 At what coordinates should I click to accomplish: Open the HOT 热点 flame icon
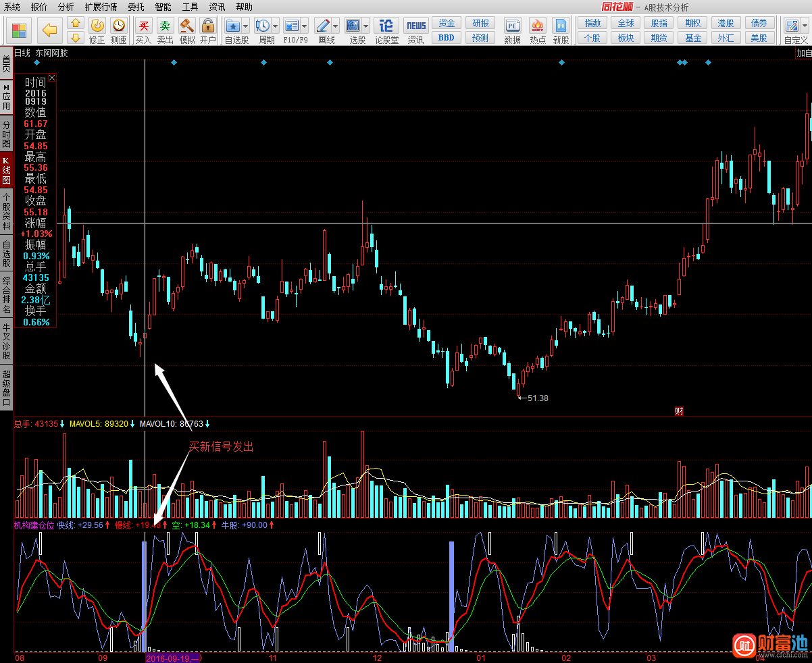tap(538, 26)
